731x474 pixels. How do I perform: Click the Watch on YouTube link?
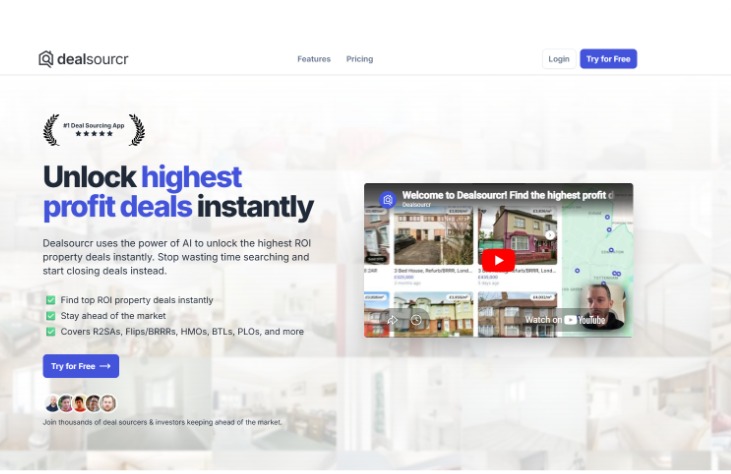(x=565, y=320)
